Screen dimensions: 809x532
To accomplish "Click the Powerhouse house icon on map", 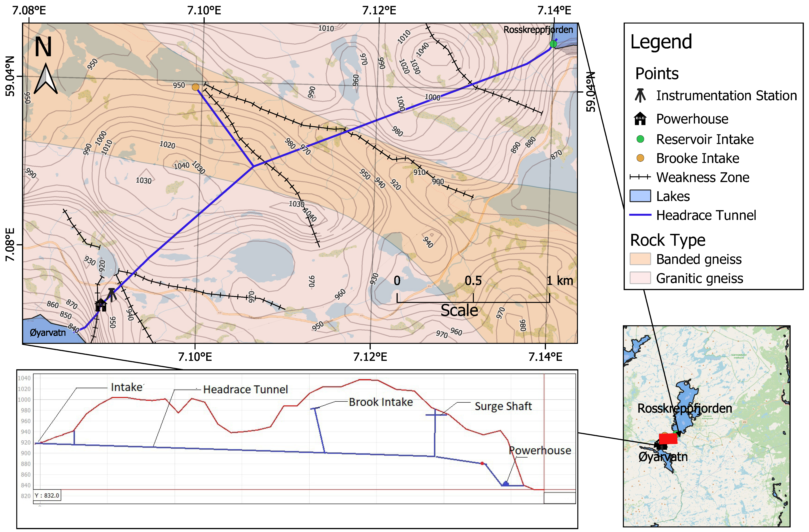I will [x=101, y=305].
